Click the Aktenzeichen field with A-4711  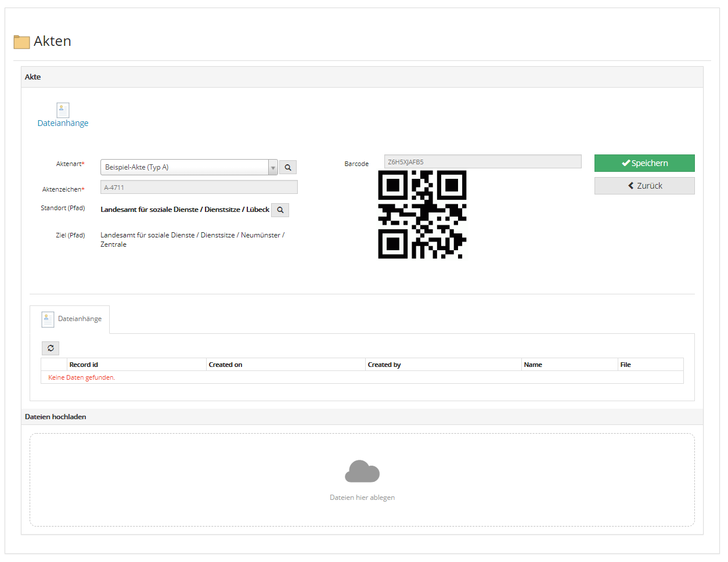[199, 187]
